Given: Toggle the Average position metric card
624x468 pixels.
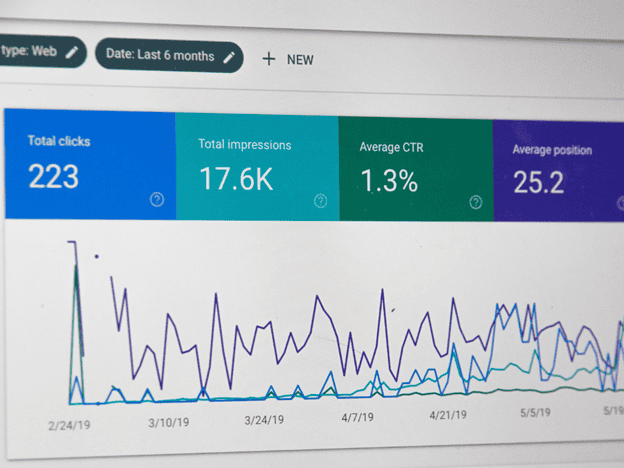Looking at the screenshot, I should click(559, 172).
